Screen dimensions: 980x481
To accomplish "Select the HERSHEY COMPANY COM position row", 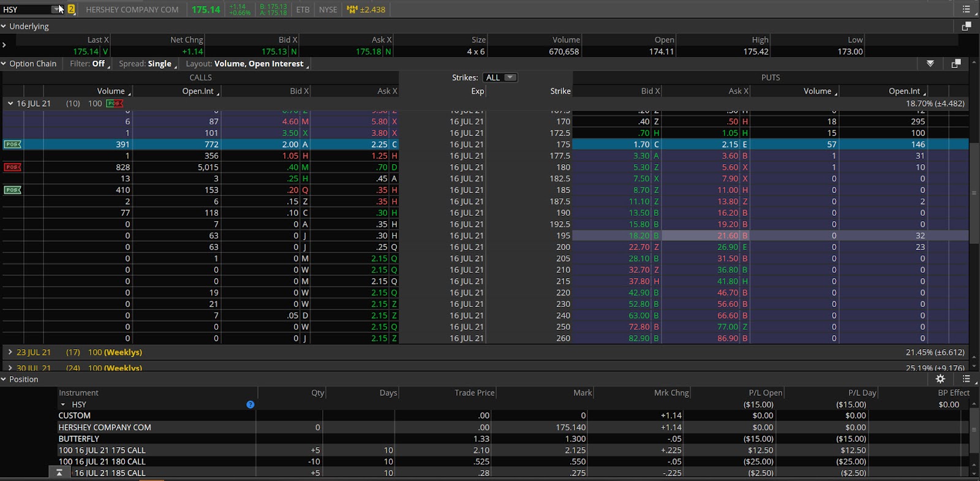I will 514,427.
